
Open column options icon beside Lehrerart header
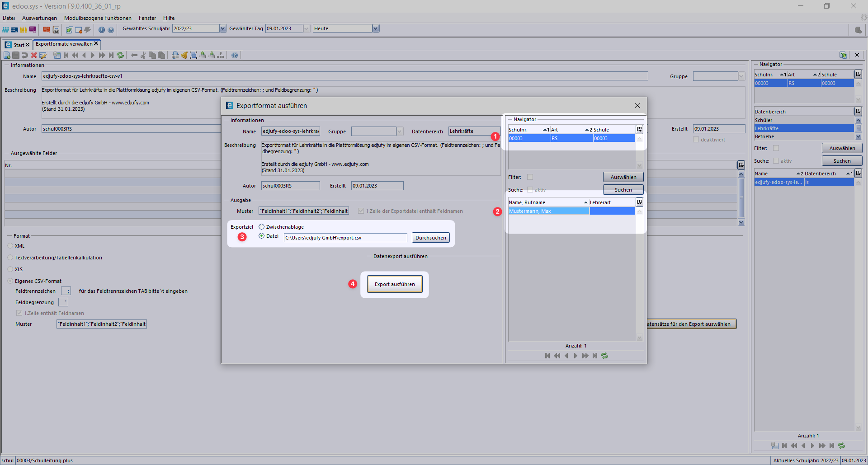(639, 202)
